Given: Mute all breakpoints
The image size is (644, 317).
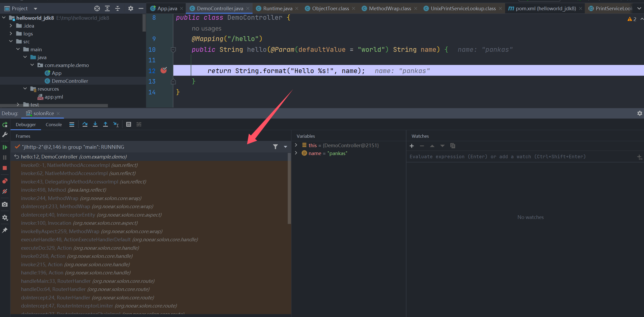Looking at the screenshot, I should 5,191.
